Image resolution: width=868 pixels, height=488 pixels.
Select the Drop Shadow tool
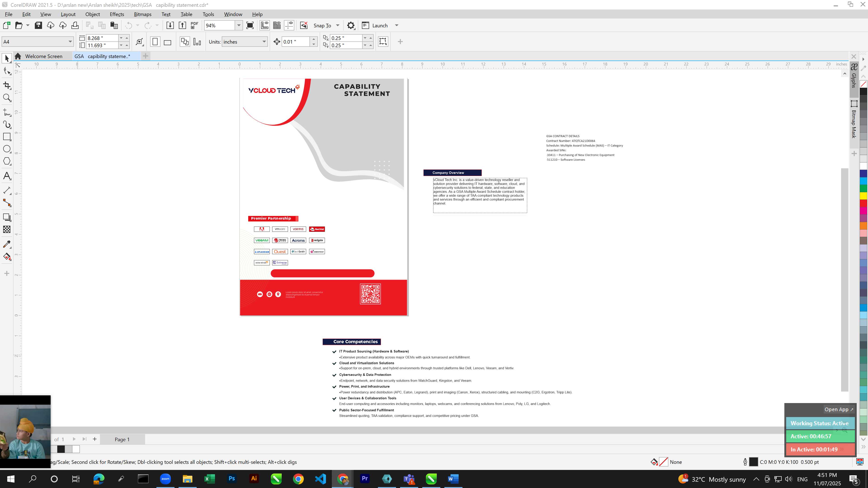(x=7, y=217)
